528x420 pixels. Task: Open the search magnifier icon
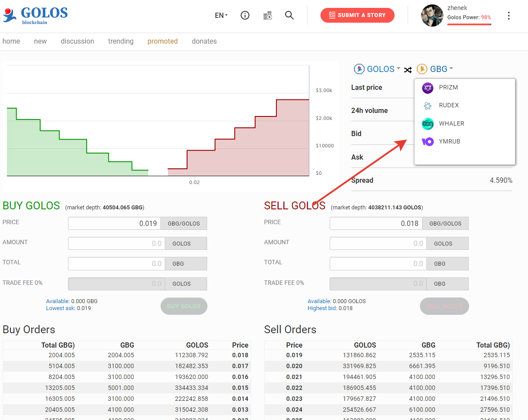290,15
